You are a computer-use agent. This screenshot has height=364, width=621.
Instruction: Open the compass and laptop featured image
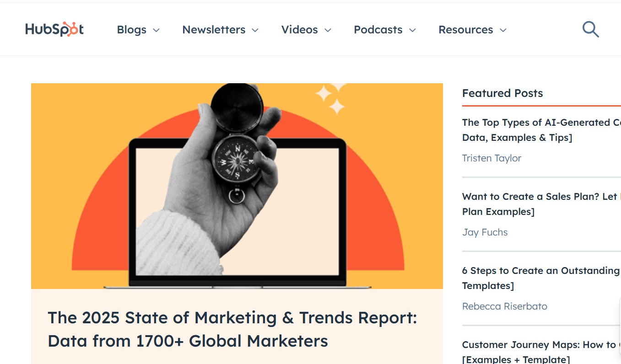[237, 186]
